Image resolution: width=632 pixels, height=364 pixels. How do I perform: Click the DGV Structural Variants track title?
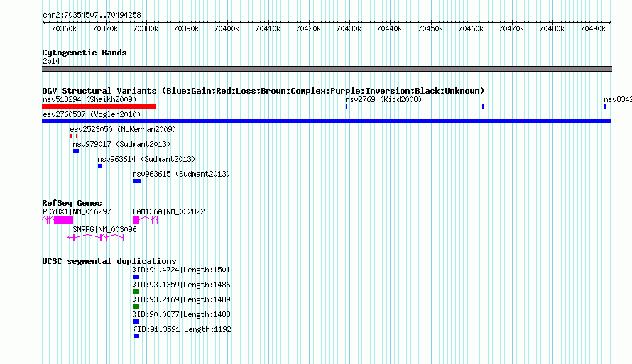pos(263,91)
